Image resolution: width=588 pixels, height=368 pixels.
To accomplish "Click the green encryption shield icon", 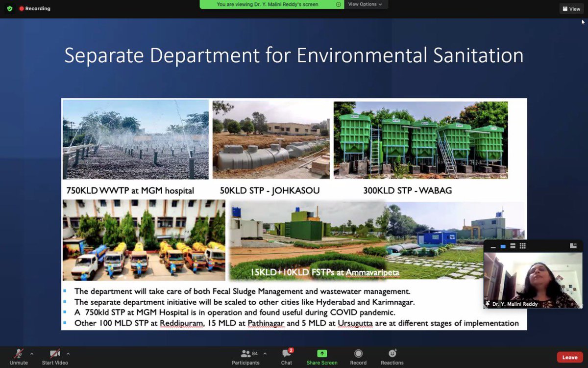I will coord(10,9).
